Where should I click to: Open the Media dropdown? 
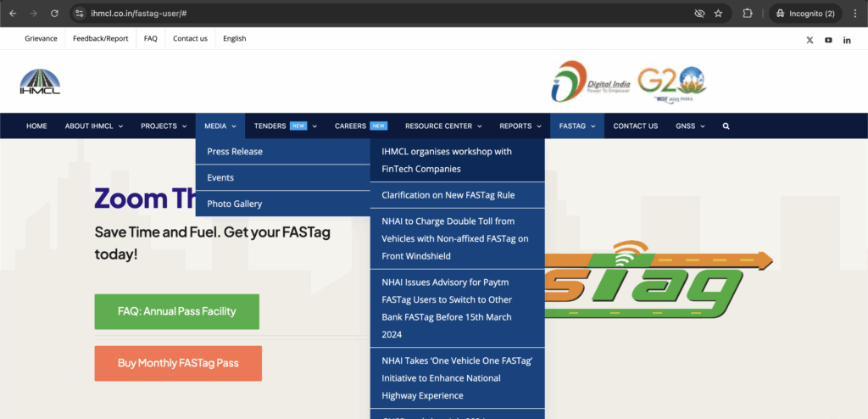[x=220, y=126]
